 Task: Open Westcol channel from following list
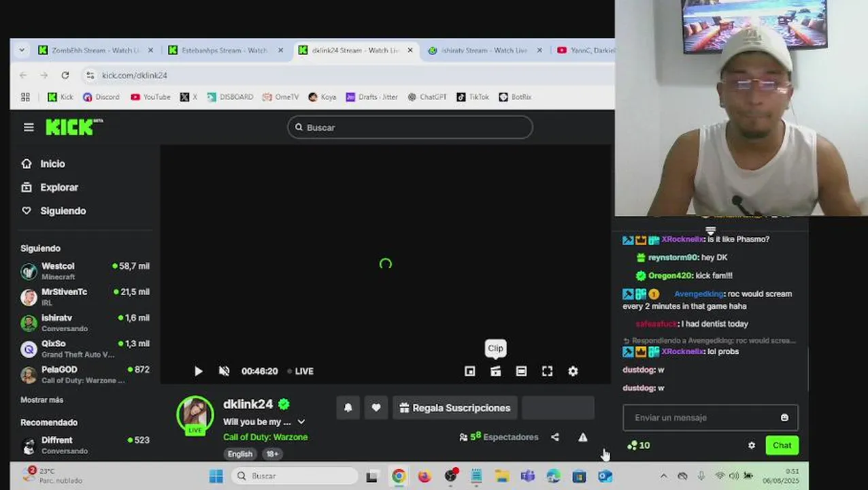[x=85, y=271]
